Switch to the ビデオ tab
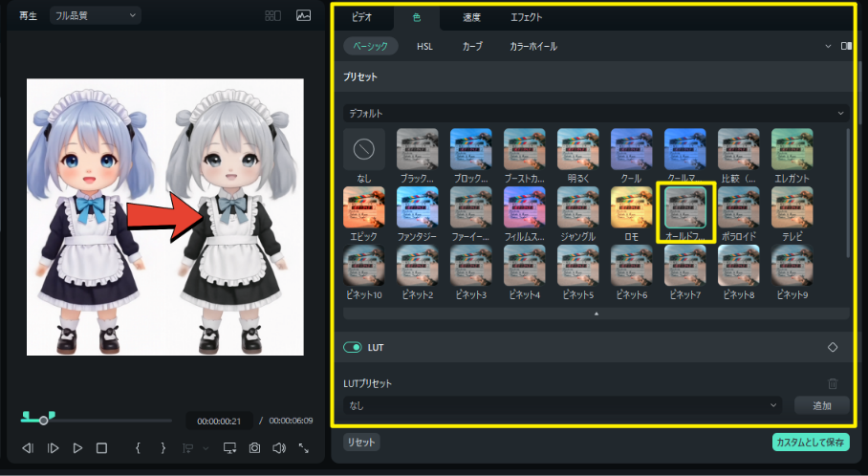This screenshot has height=476, width=868. tap(362, 17)
